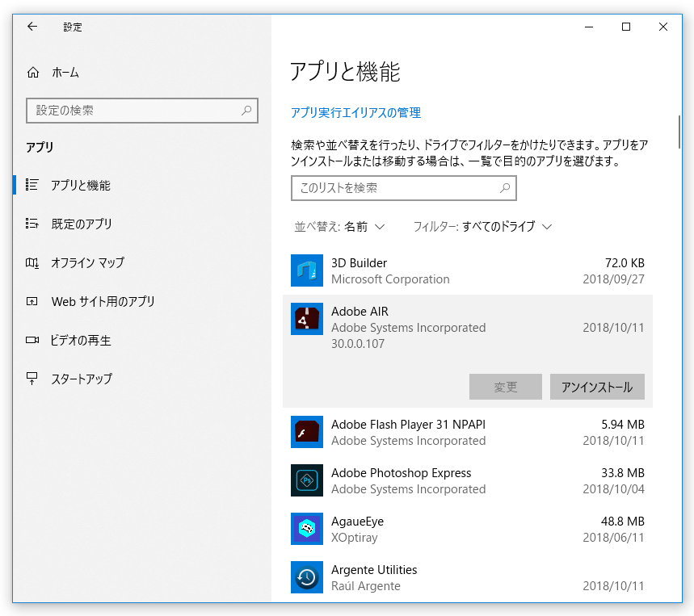Viewport: 694px width, 616px height.
Task: Click the Web サイト用のアプリ icon
Action: click(x=32, y=302)
